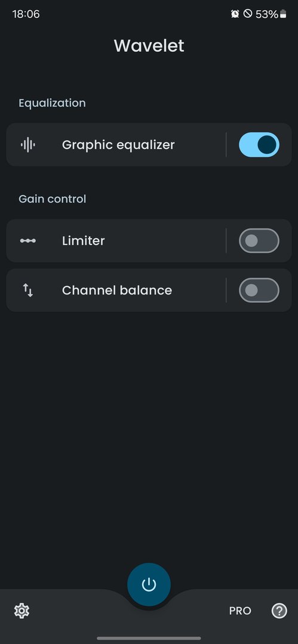Image resolution: width=298 pixels, height=644 pixels.
Task: Turn on the Channel balance switch
Action: tap(259, 290)
